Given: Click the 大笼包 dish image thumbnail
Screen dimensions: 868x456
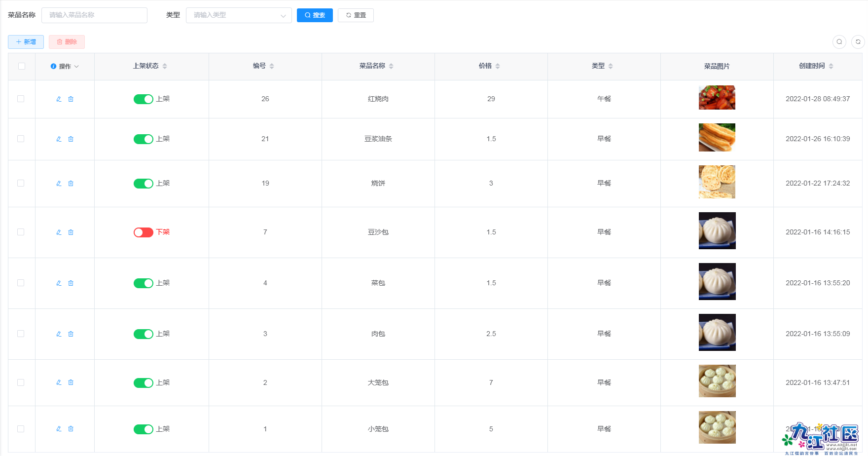Looking at the screenshot, I should click(x=717, y=381).
